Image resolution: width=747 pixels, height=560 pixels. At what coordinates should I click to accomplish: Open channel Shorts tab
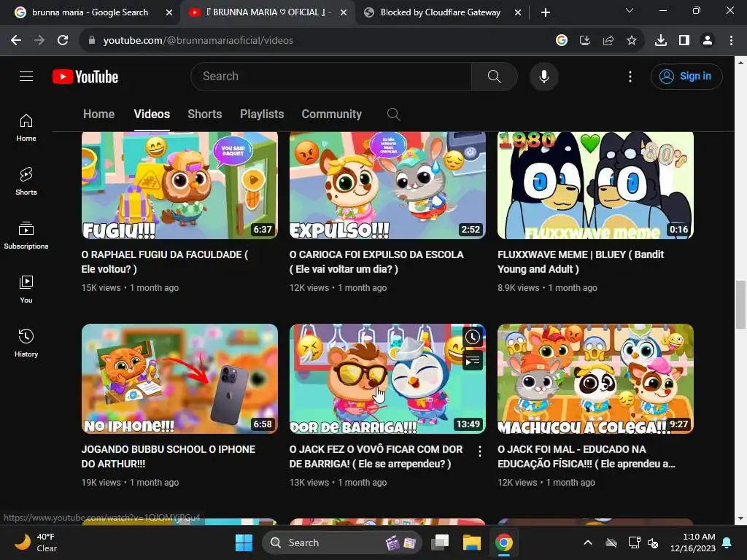(x=205, y=114)
